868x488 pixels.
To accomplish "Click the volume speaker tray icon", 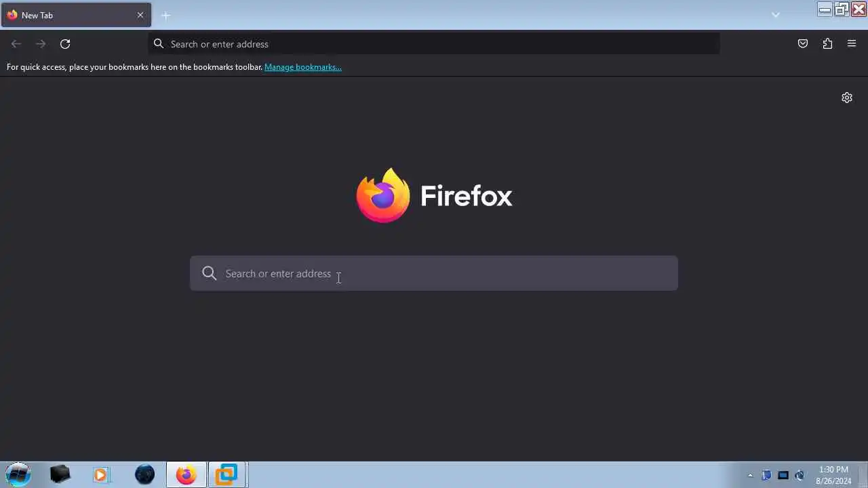I will click(800, 475).
